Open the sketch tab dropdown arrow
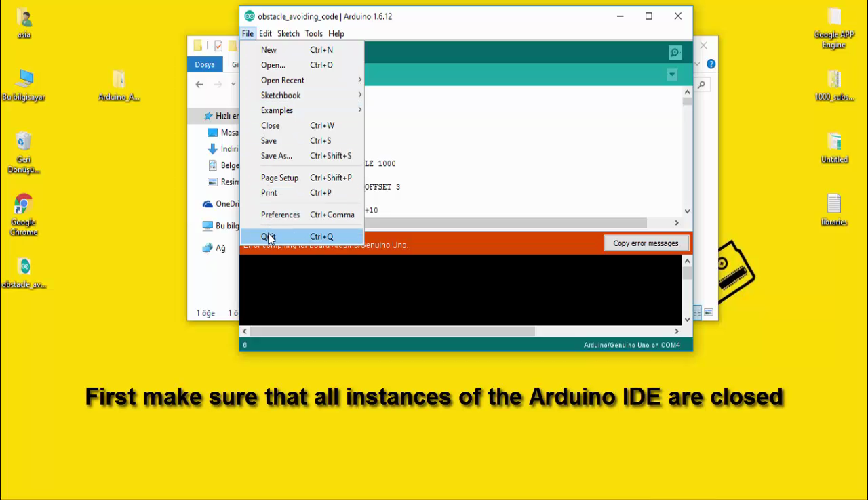The width and height of the screenshot is (868, 500). pos(671,75)
